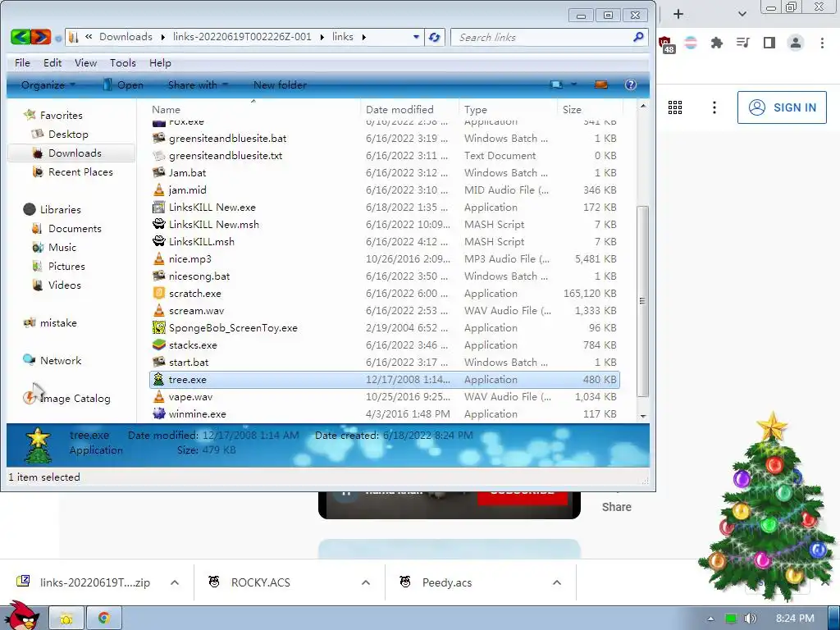Select Desktop in Favorites
This screenshot has height=630, width=840.
68,134
